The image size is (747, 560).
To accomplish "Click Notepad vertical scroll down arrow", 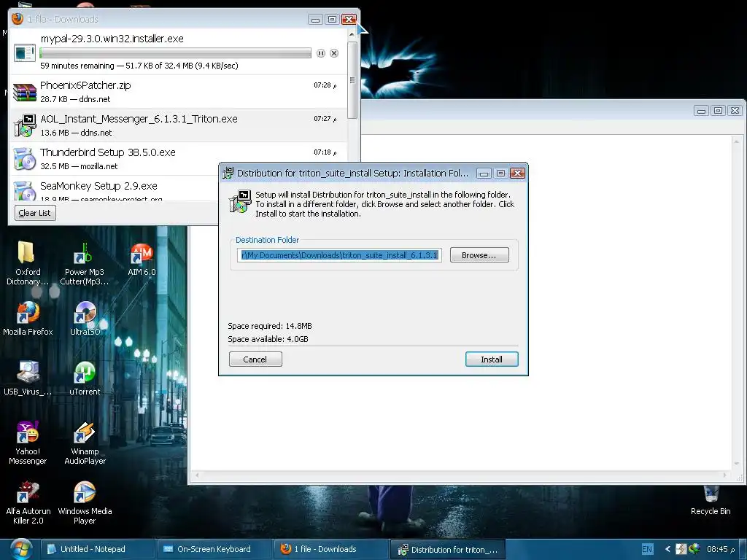I will coord(737,464).
